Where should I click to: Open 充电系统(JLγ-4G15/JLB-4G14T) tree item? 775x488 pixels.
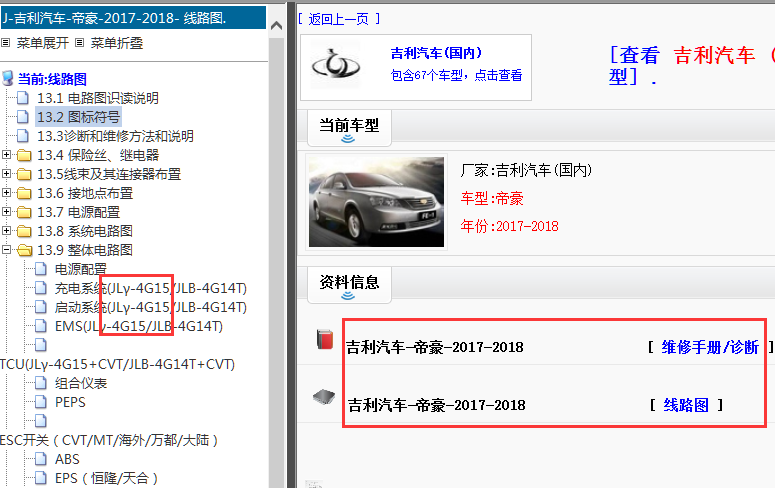(151, 288)
